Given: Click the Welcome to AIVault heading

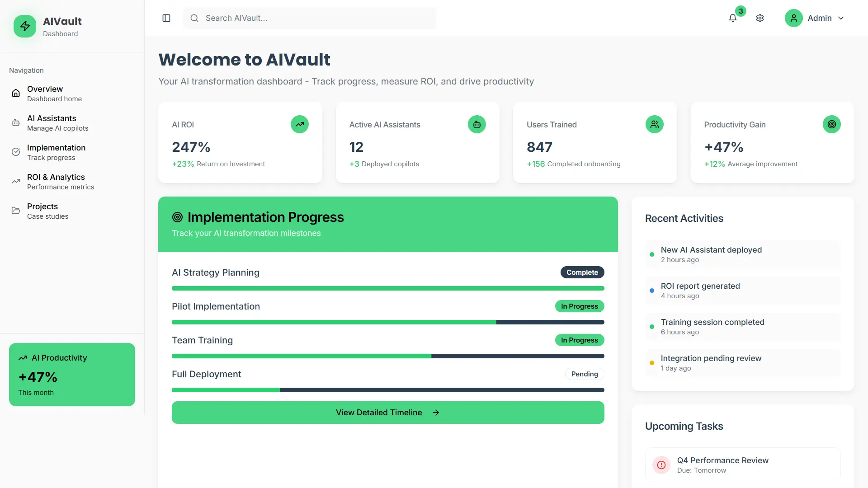Looking at the screenshot, I should (245, 60).
